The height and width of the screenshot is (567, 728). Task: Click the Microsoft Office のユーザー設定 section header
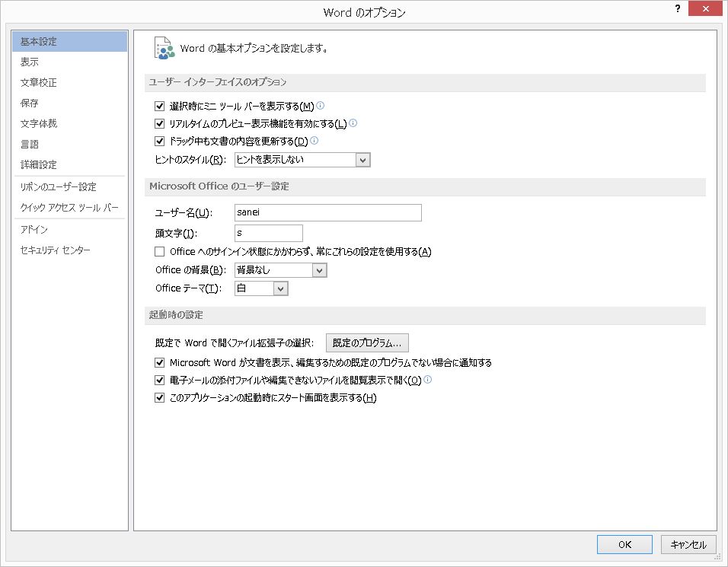425,186
